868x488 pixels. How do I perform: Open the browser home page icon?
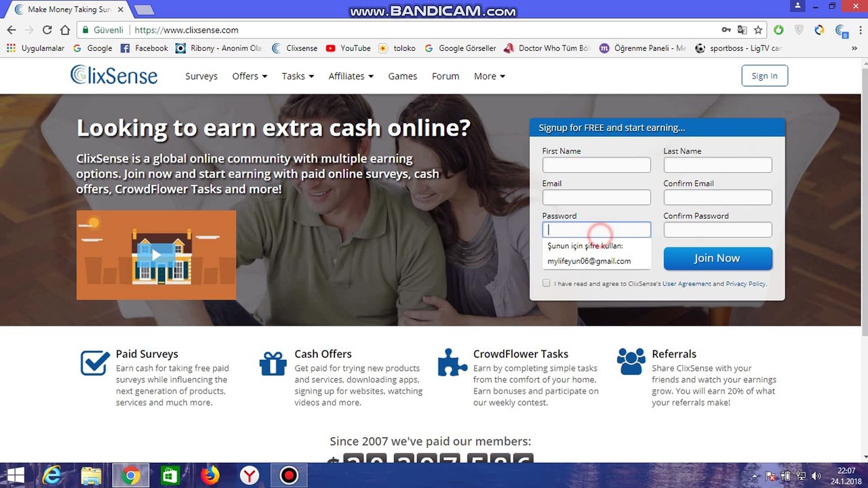point(65,30)
